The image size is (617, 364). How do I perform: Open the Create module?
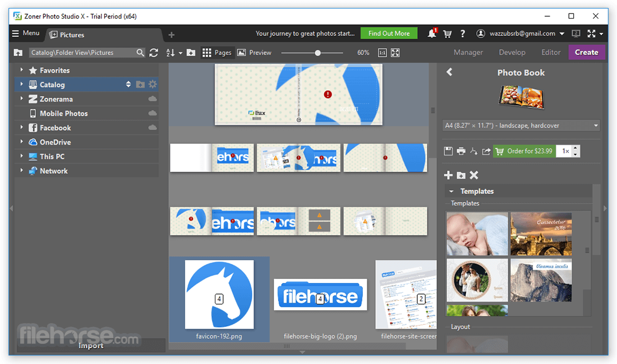click(x=587, y=52)
